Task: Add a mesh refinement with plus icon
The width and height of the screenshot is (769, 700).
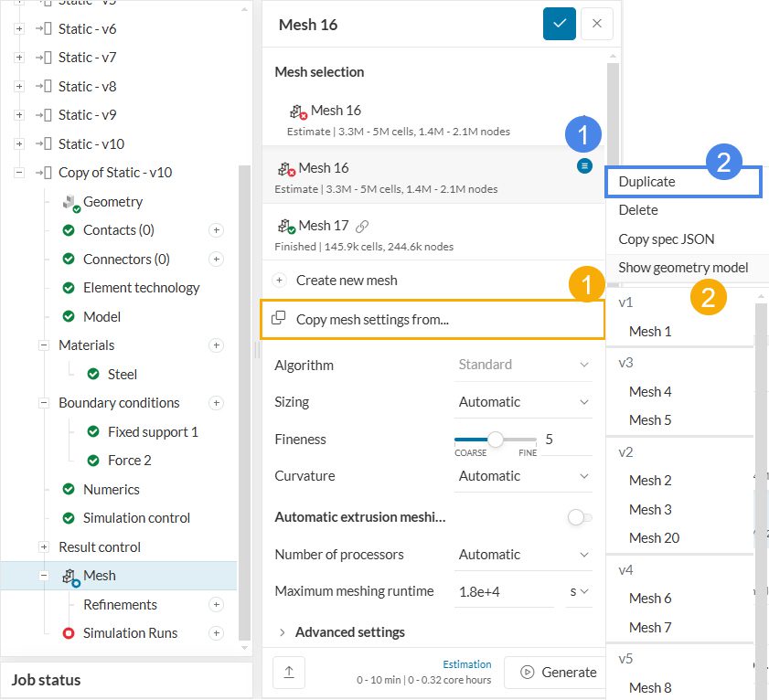Action: click(217, 605)
